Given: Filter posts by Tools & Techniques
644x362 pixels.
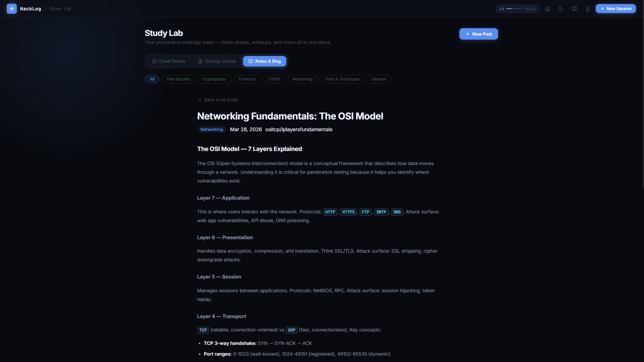Looking at the screenshot, I should tap(342, 79).
